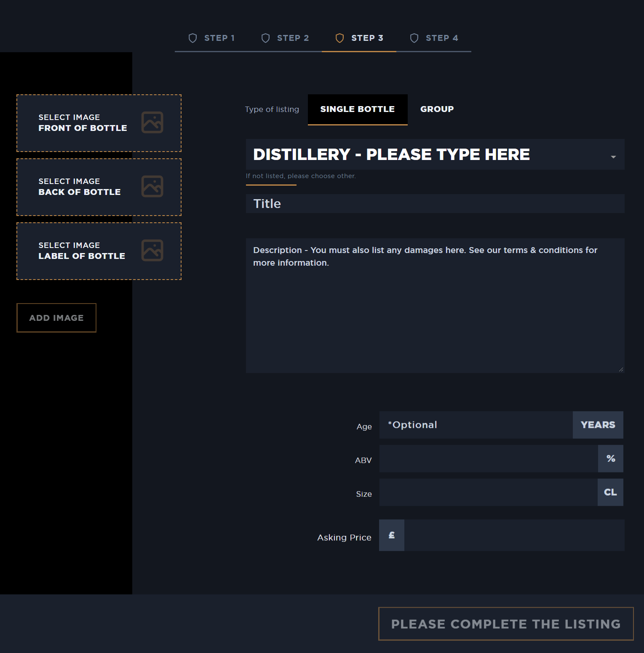
Task: Click the CL unit label on Size
Action: 610,492
